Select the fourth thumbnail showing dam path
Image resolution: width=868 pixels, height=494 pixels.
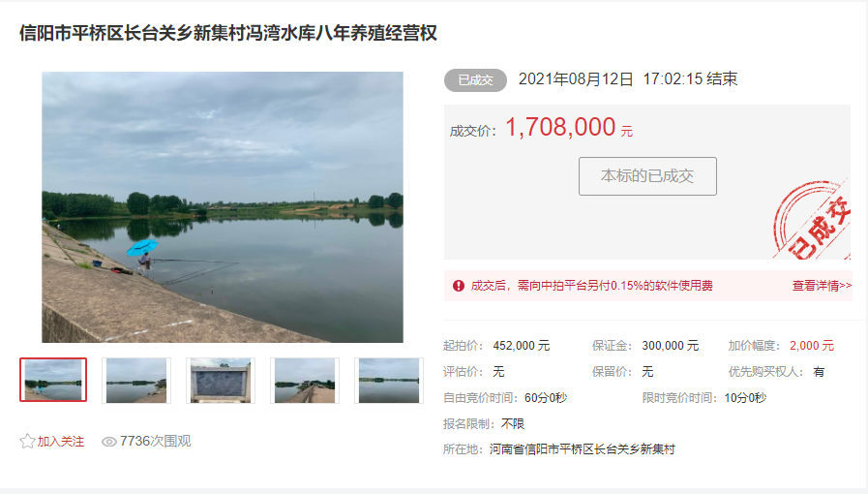pyautogui.click(x=305, y=381)
